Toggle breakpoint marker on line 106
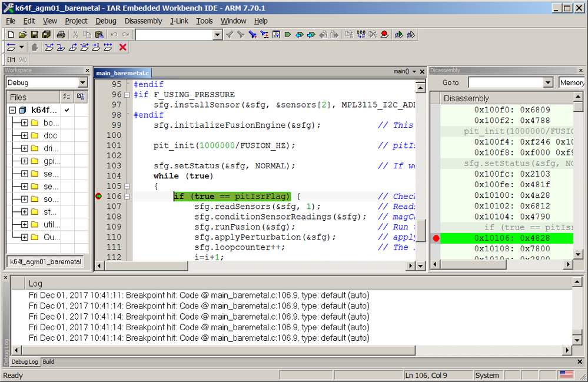Screen dimensions: 588x382 click(99, 196)
